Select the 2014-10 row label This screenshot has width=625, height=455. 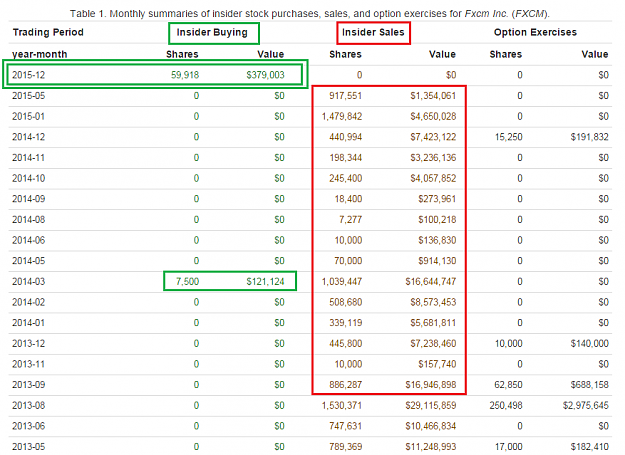[x=28, y=178]
